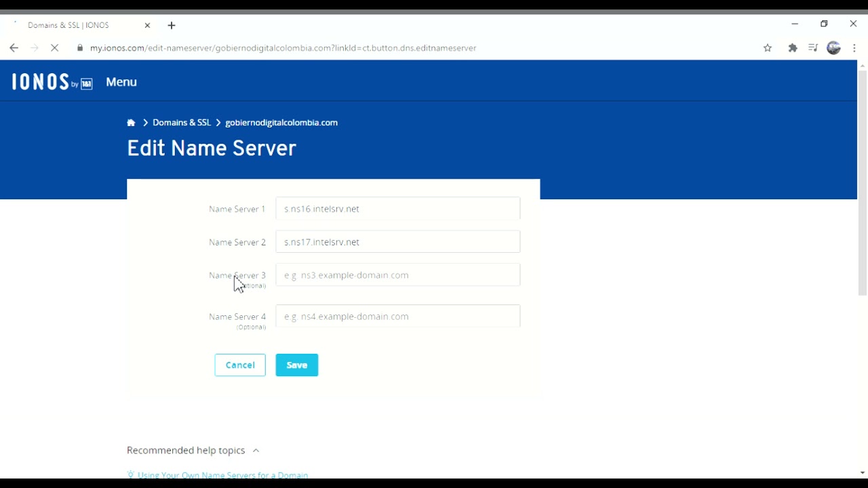Go back in the browser

click(14, 48)
